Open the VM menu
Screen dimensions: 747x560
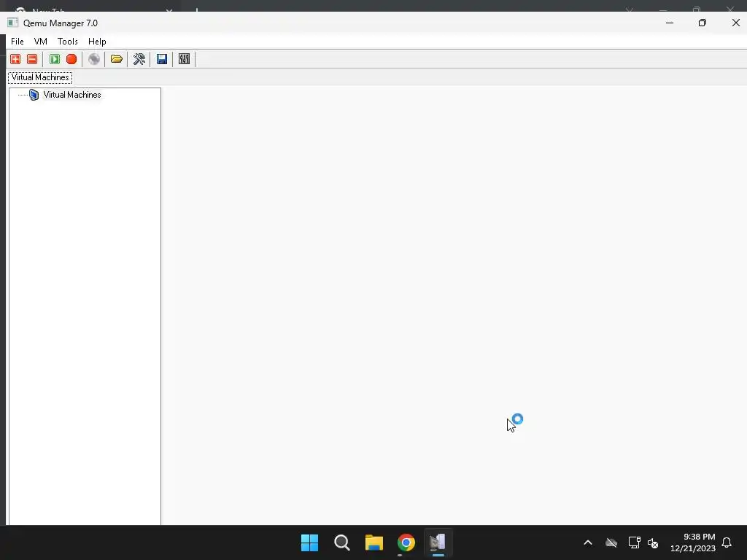[41, 42]
